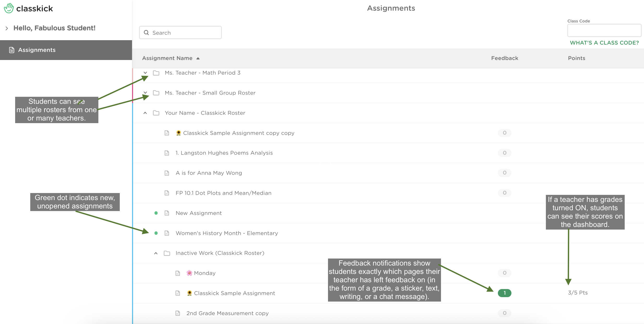Click the Assignments document icon in sidebar
Screen dimensions: 644x324
click(11, 50)
